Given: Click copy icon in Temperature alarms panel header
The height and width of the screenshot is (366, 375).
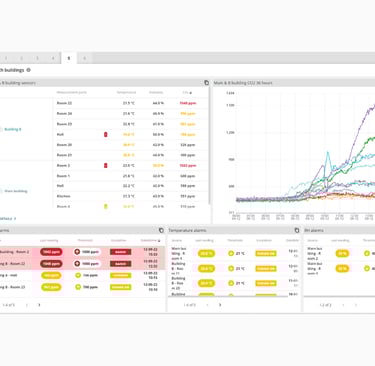Looking at the screenshot, I should pos(297,230).
